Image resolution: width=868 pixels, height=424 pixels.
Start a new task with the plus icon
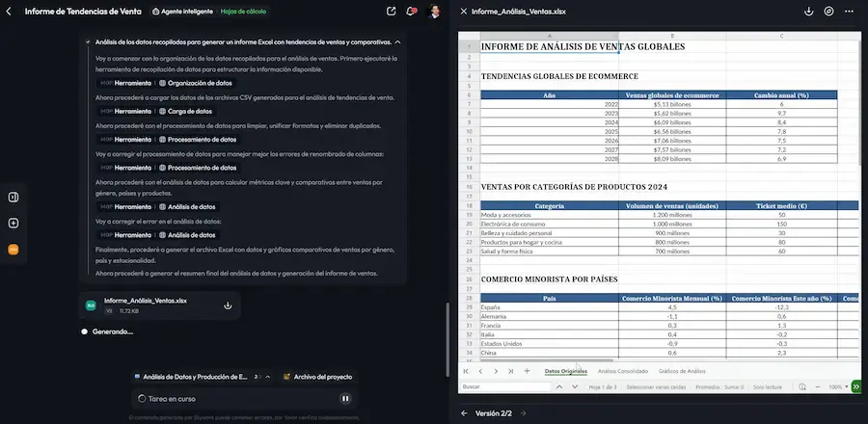pyautogui.click(x=14, y=224)
